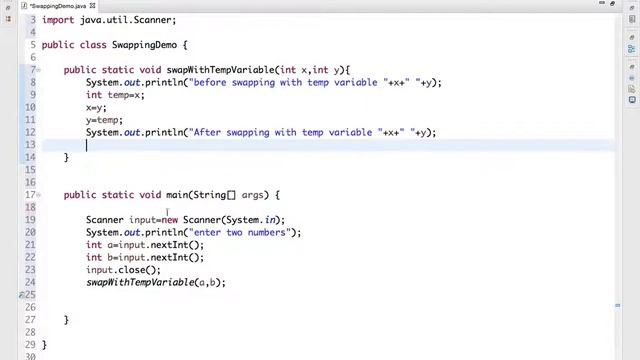Open the Outline view icon
Screen dimensions: 640x360
tap(632, 49)
